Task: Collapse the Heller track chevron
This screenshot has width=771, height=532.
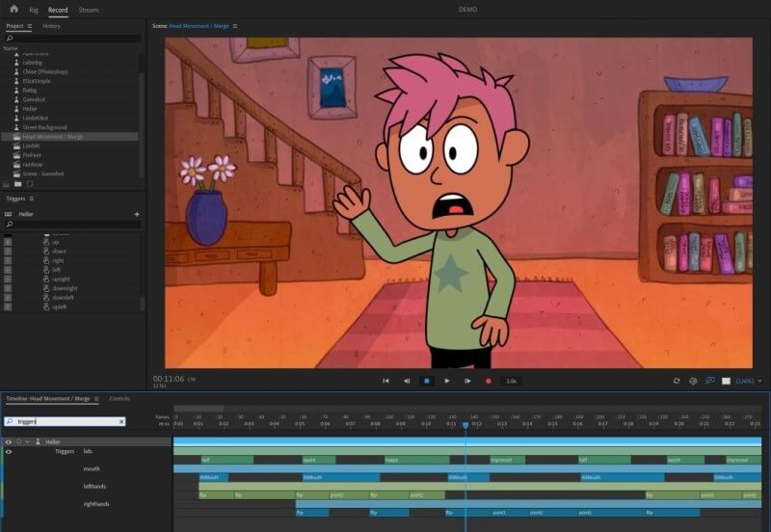Action: pos(28,442)
